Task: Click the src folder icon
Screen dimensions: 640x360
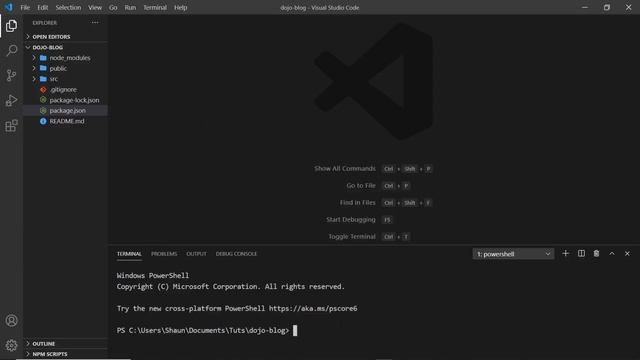Action: (x=43, y=79)
